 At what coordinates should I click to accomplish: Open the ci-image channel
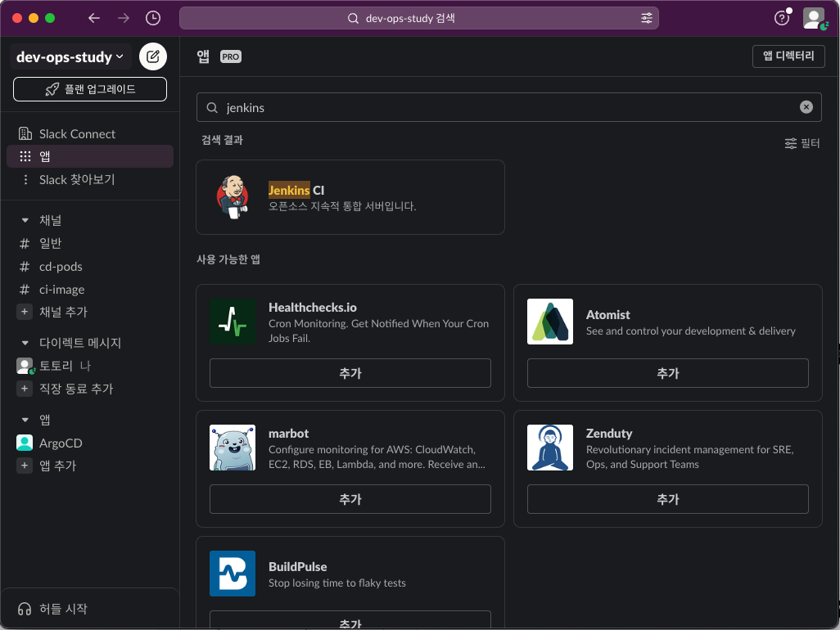(90, 290)
